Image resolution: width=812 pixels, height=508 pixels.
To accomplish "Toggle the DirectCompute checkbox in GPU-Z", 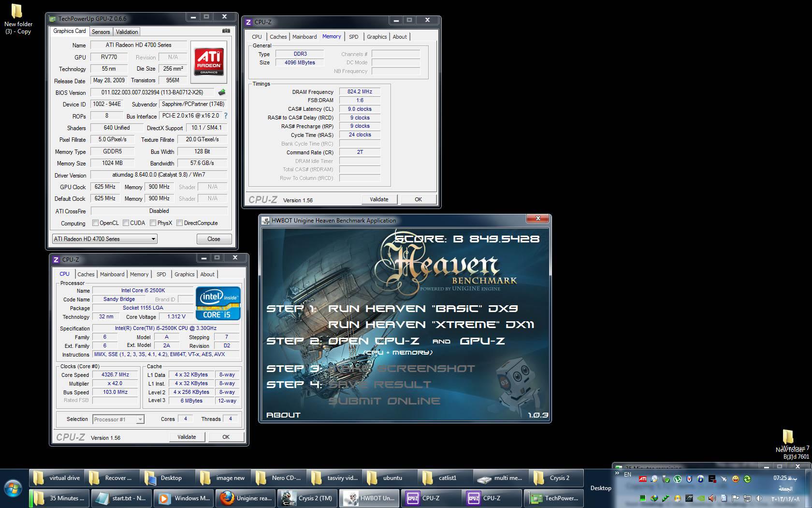I will pos(179,223).
